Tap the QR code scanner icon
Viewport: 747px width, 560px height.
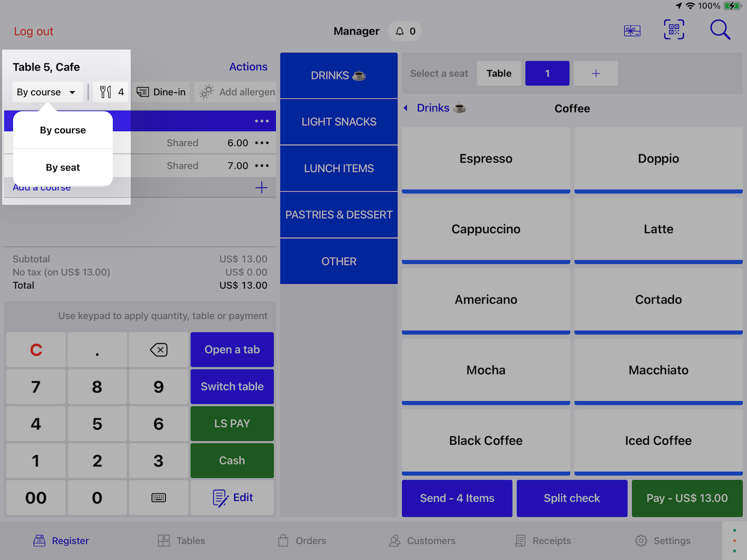(x=674, y=30)
